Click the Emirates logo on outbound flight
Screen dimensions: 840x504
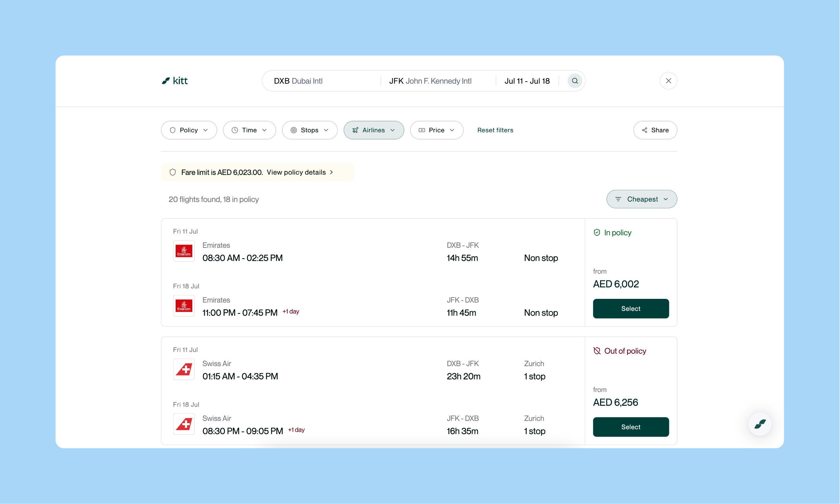pos(184,251)
